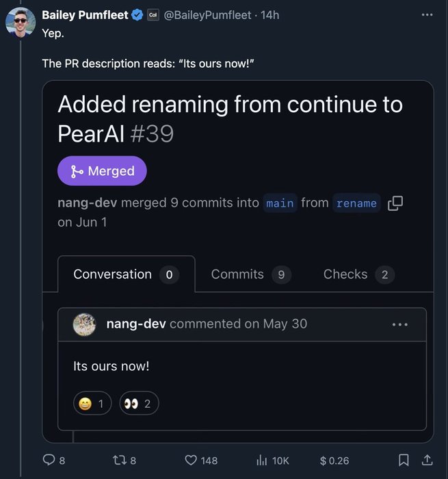
Task: Switch to the Checks tab
Action: 358,274
